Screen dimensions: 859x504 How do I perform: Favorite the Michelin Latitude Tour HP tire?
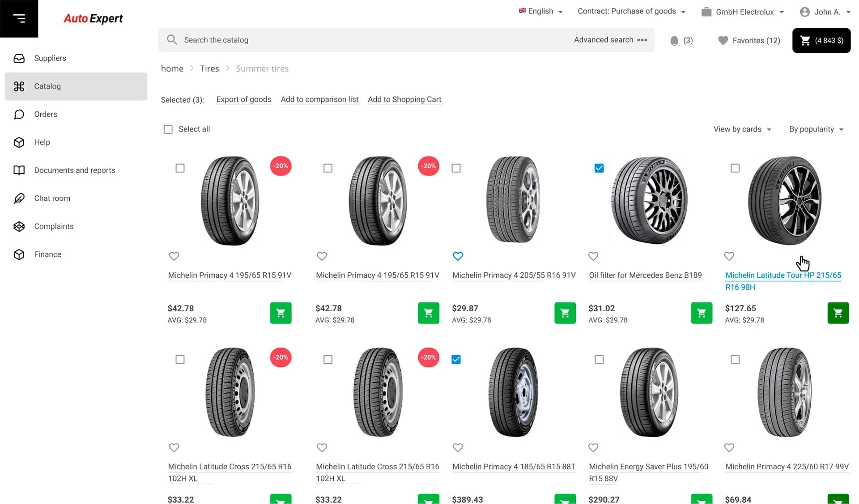tap(729, 256)
